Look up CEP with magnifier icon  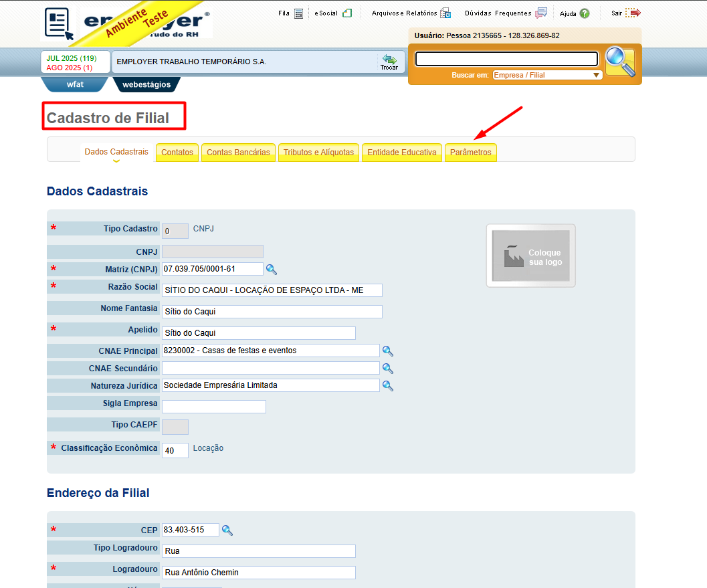227,530
